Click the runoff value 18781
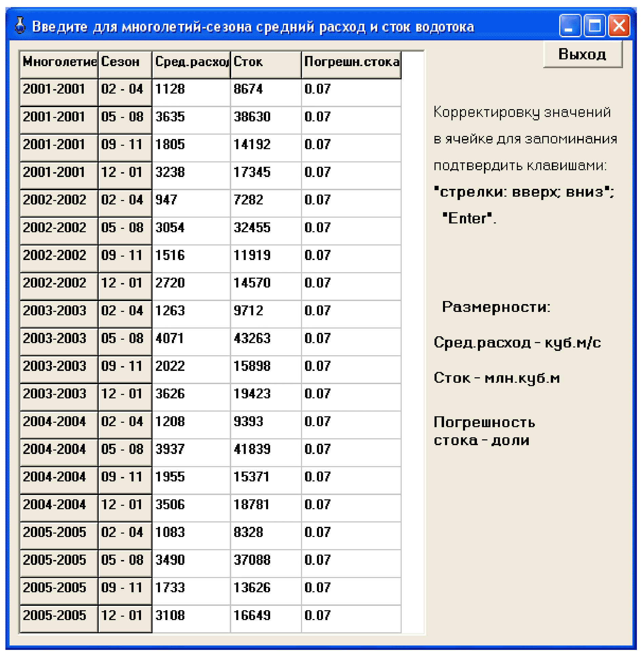 266,508
